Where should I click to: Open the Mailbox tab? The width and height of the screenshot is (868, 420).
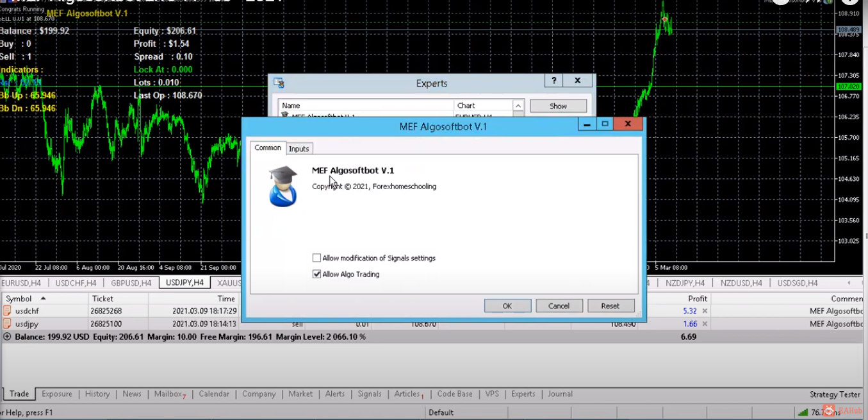click(x=170, y=394)
